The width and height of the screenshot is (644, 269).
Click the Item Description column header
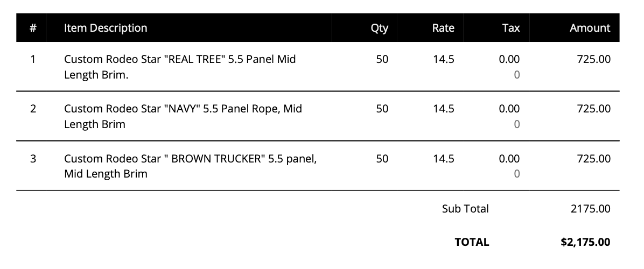pyautogui.click(x=106, y=28)
